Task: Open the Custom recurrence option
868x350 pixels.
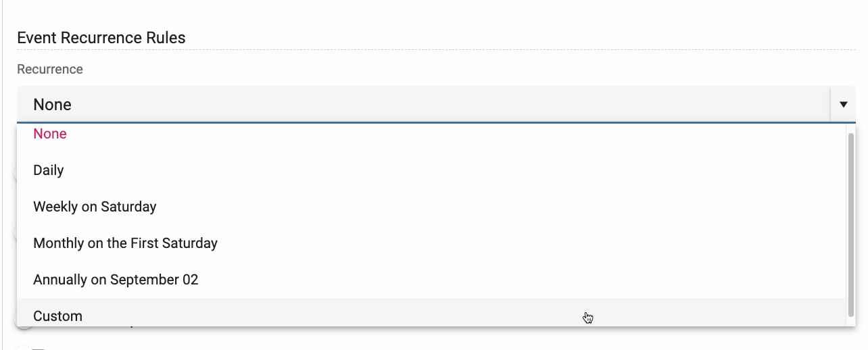Action: (x=58, y=316)
